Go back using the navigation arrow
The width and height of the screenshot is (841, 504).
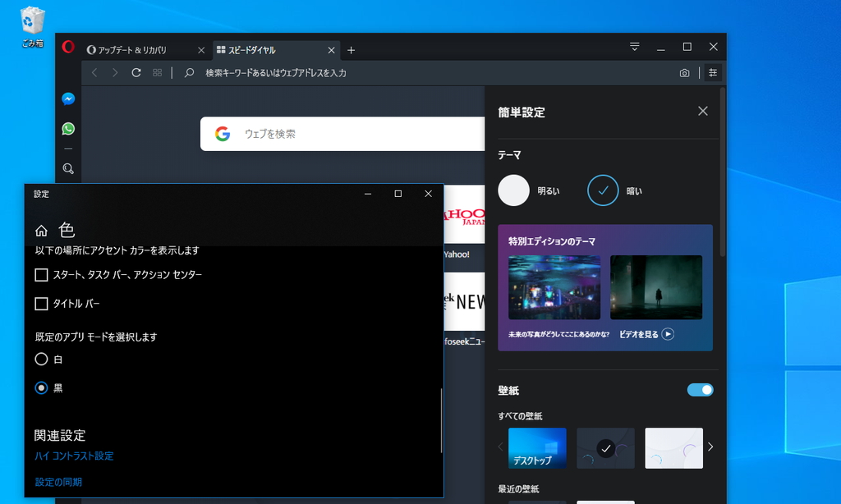click(x=94, y=72)
